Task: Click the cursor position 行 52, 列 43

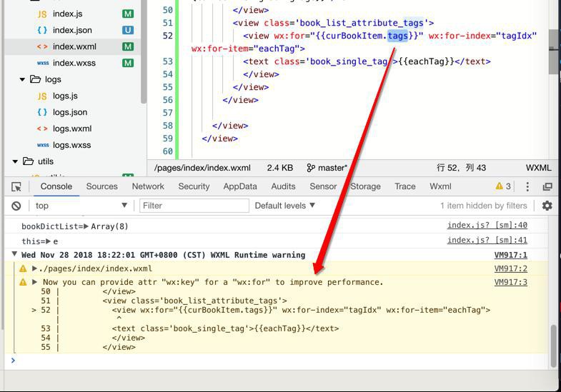Action: (461, 168)
